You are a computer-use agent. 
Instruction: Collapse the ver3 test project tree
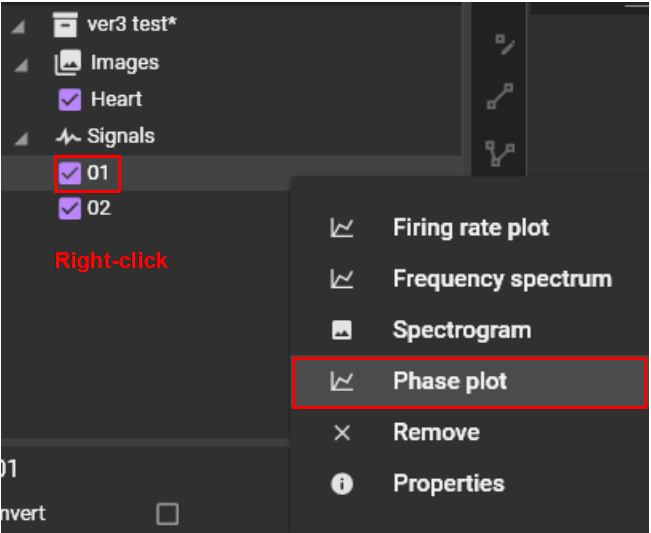tap(19, 26)
